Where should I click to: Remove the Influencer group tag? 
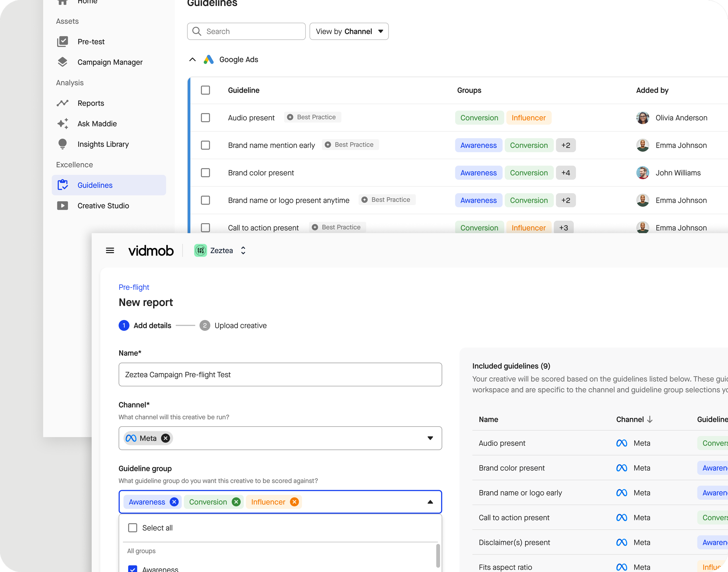294,502
